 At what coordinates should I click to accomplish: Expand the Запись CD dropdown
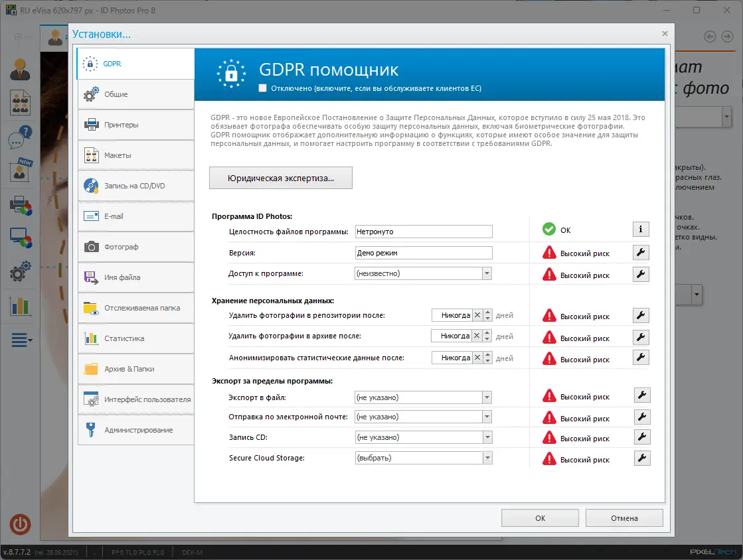tap(487, 437)
